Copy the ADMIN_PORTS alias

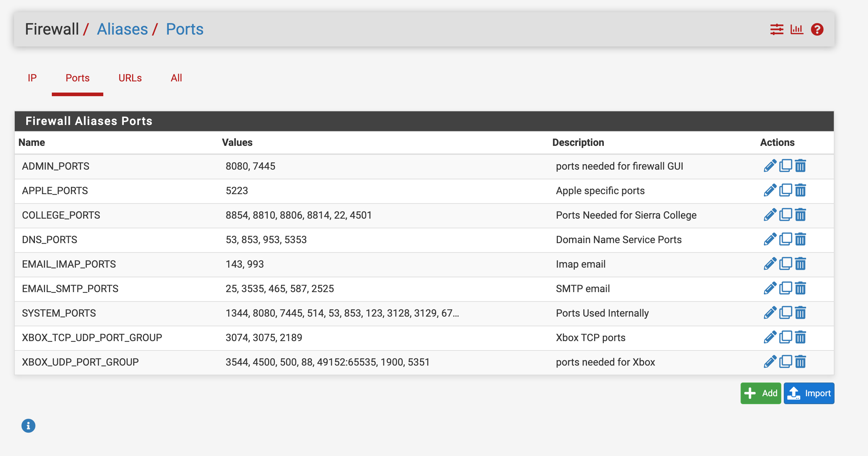click(x=786, y=166)
